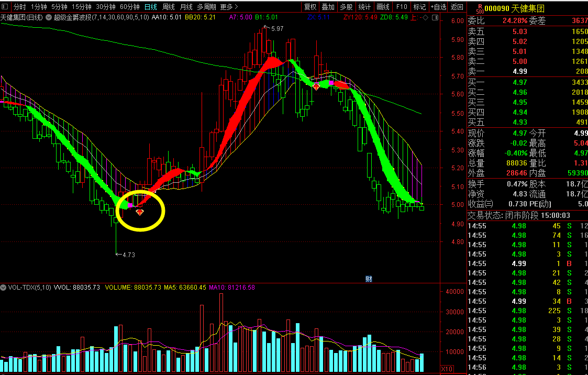Click the 5.97 high price label
Screen dimensions: 588x375
pyautogui.click(x=277, y=28)
